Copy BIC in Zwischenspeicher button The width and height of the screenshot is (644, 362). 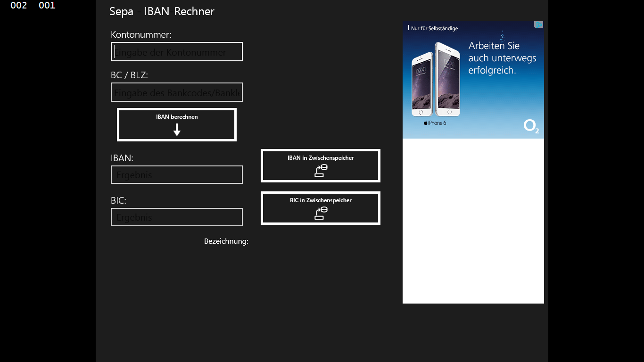tap(321, 208)
